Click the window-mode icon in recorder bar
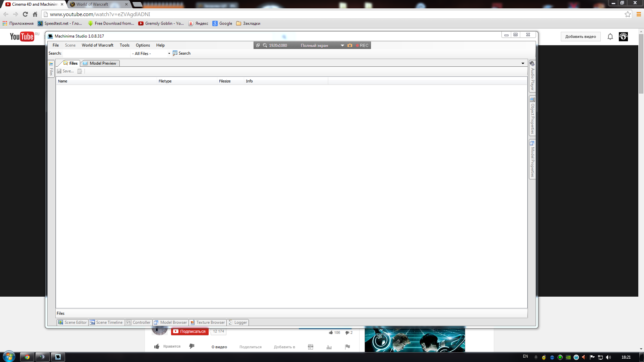Image resolution: width=644 pixels, height=362 pixels. click(258, 46)
